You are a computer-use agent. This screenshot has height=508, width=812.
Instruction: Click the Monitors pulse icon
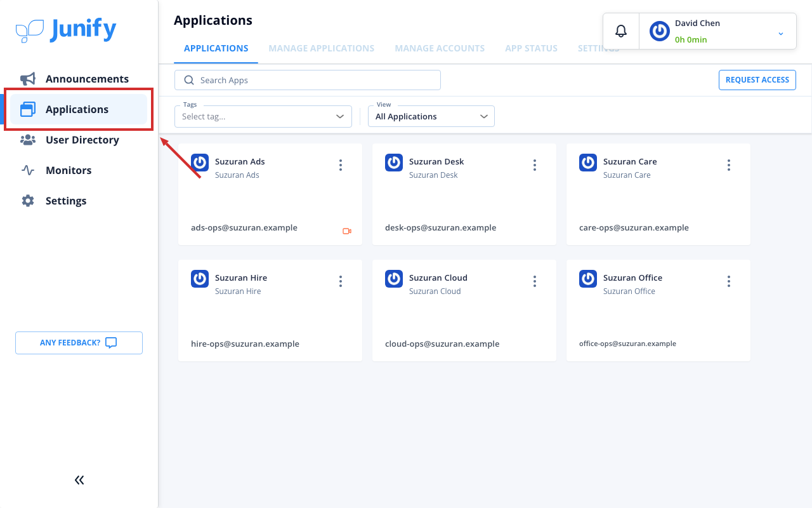28,170
